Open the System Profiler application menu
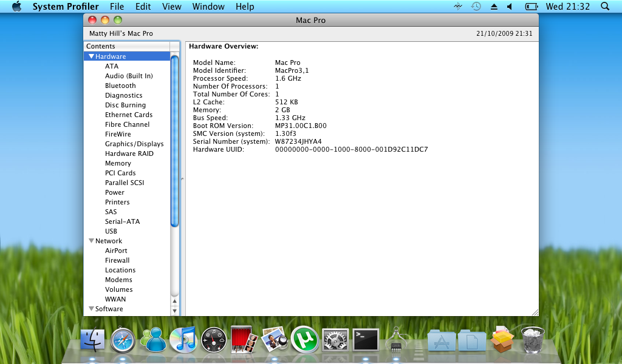622x364 pixels. click(66, 6)
